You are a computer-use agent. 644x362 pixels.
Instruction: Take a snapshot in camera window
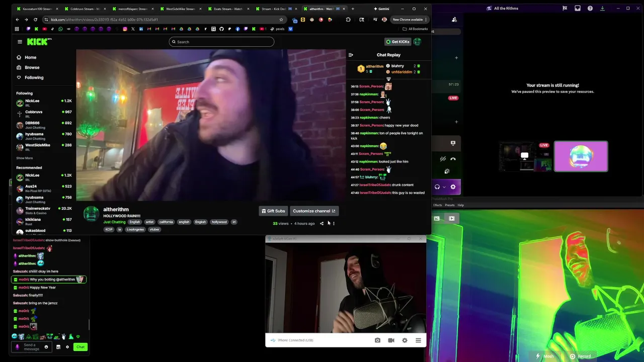(378, 340)
